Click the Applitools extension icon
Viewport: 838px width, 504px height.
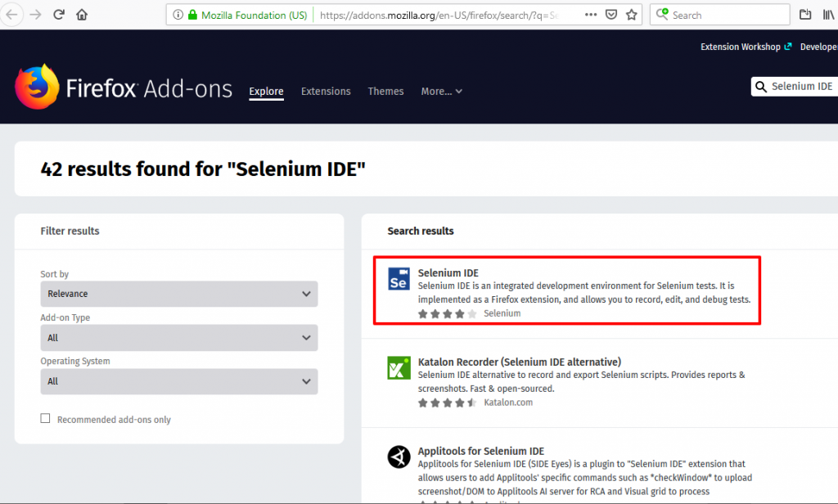click(x=399, y=457)
